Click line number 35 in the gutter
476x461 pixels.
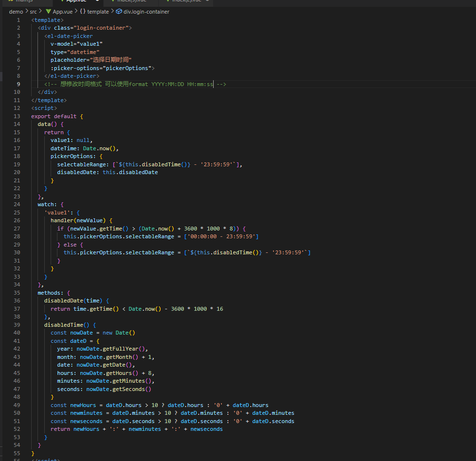[x=17, y=293]
